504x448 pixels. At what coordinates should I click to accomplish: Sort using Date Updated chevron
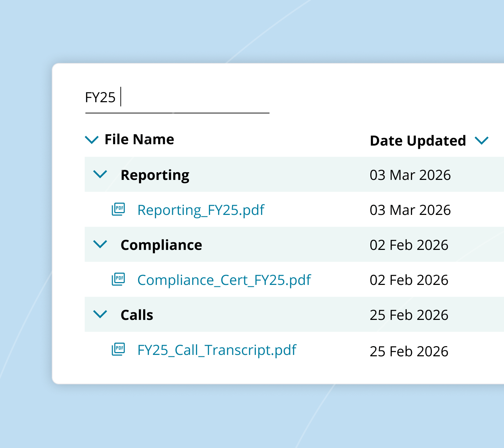pyautogui.click(x=482, y=141)
